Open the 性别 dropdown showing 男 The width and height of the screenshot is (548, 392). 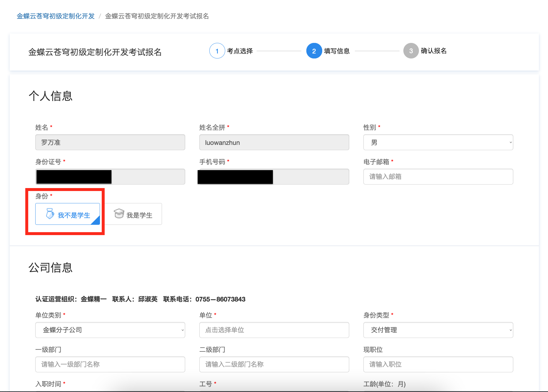pos(438,142)
